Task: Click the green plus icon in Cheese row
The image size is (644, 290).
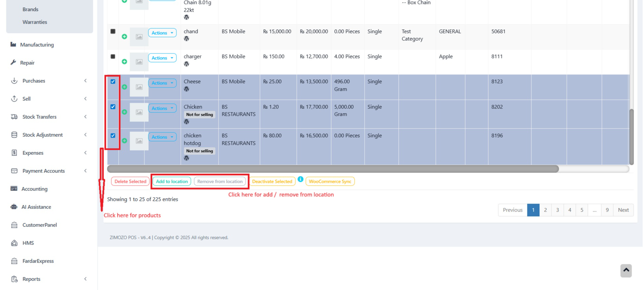Action: point(124,87)
